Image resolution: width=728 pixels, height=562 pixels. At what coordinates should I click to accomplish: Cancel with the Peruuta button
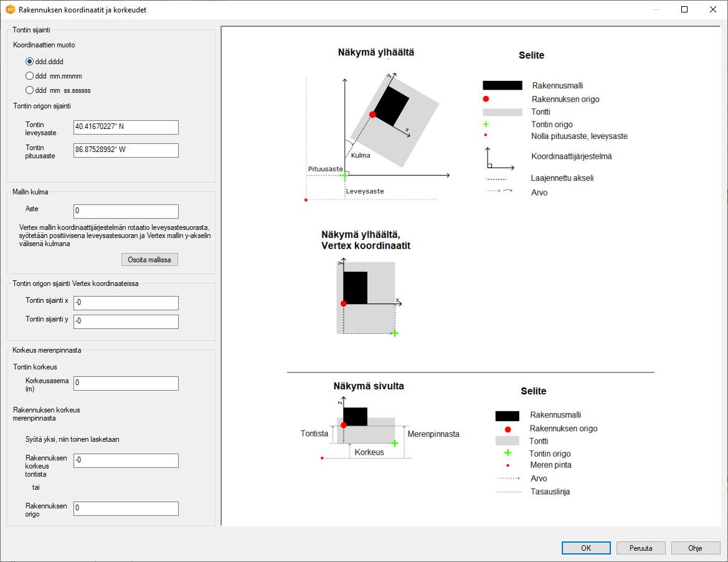pyautogui.click(x=640, y=548)
